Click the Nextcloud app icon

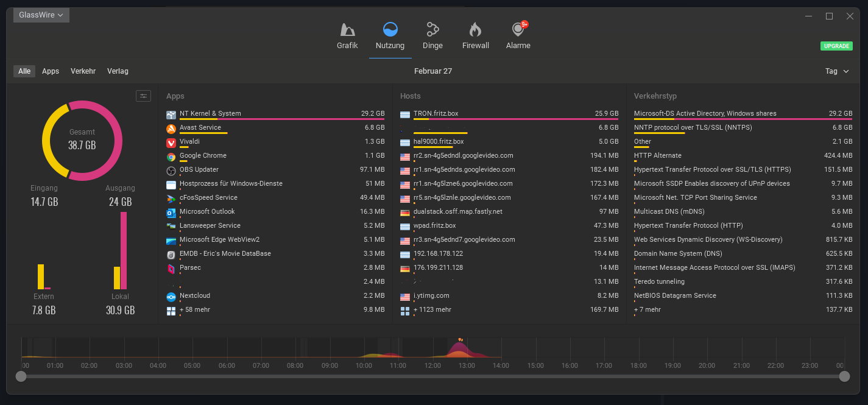(171, 297)
